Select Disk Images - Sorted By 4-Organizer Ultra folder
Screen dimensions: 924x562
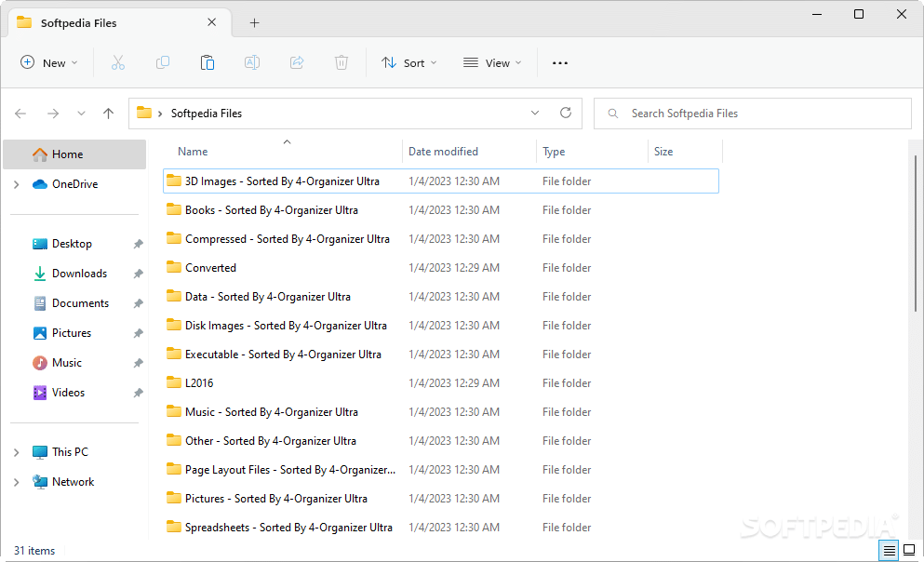coord(441,325)
